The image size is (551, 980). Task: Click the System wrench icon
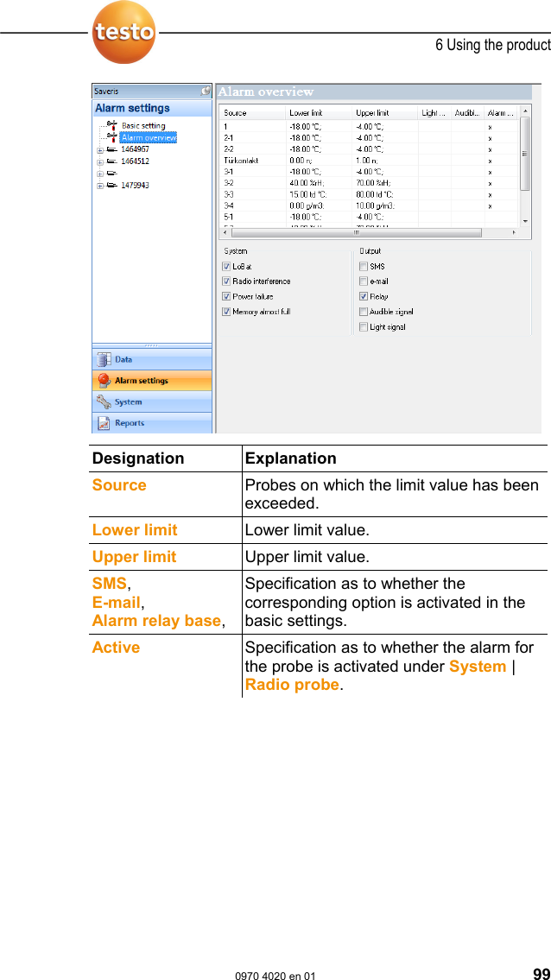103,401
